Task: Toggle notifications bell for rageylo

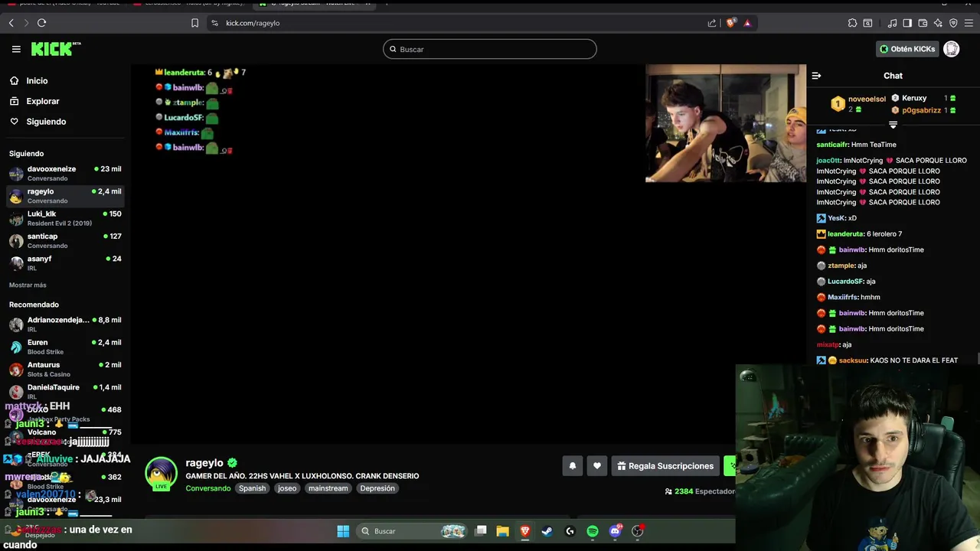Action: tap(572, 465)
